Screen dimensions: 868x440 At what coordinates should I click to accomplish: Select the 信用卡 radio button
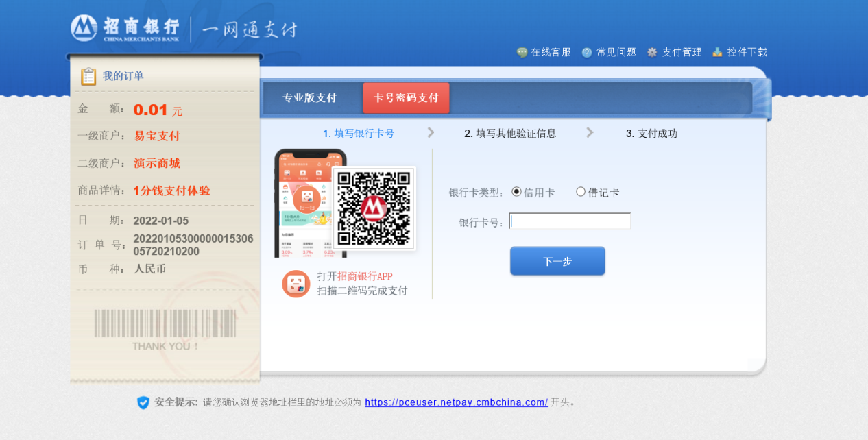point(517,192)
